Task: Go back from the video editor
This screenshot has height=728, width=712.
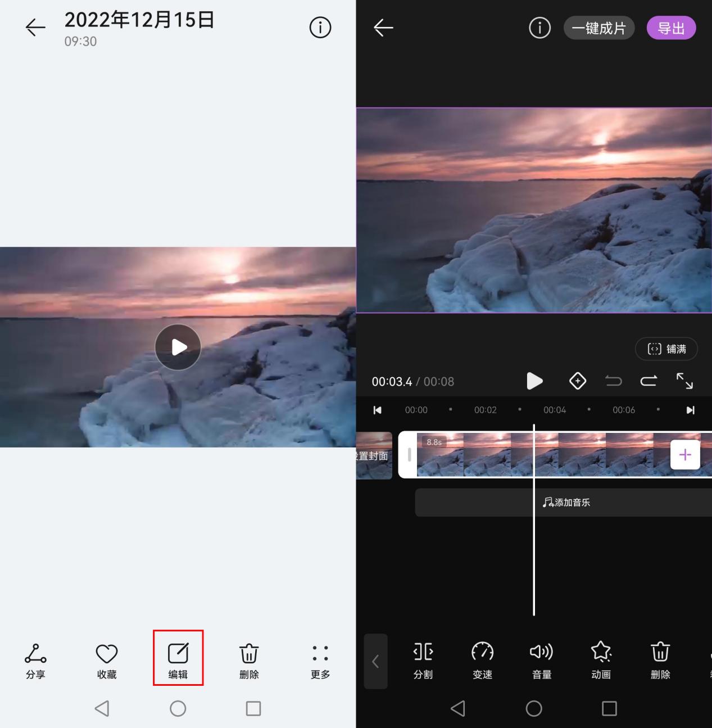Action: [x=383, y=28]
